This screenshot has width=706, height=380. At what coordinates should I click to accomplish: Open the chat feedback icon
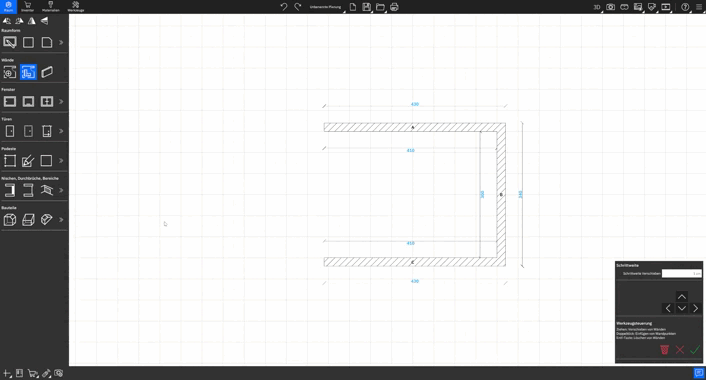pos(699,373)
